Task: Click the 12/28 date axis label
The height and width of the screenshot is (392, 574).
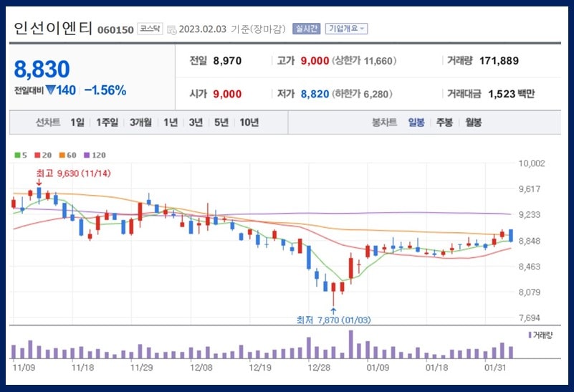Action: point(319,367)
